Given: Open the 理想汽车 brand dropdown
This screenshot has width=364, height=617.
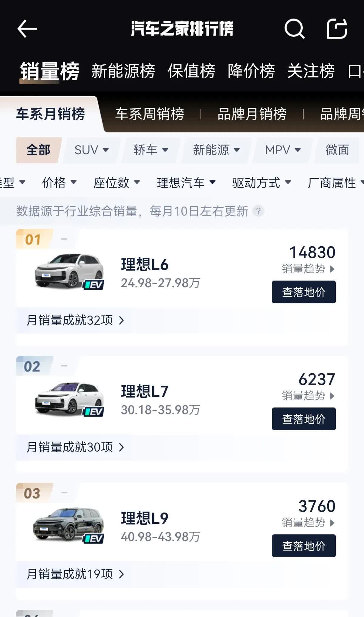Looking at the screenshot, I should 186,183.
